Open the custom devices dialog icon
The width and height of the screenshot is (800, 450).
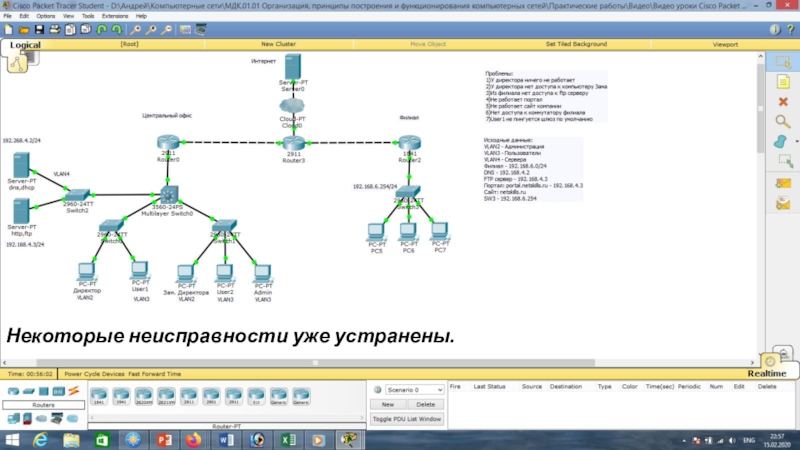pyautogui.click(x=201, y=30)
